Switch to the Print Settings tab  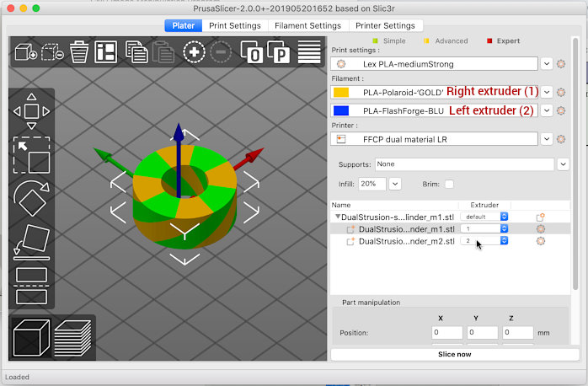(235, 25)
